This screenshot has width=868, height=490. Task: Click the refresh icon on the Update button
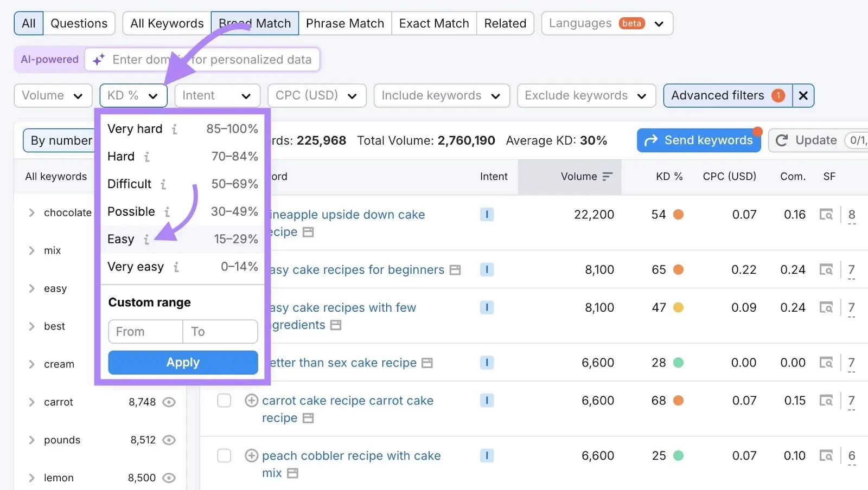point(782,140)
